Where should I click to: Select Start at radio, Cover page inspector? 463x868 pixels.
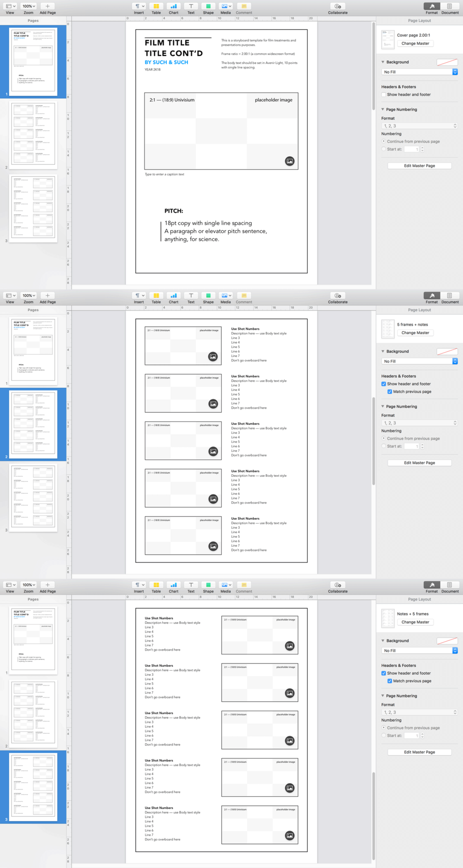(x=383, y=149)
